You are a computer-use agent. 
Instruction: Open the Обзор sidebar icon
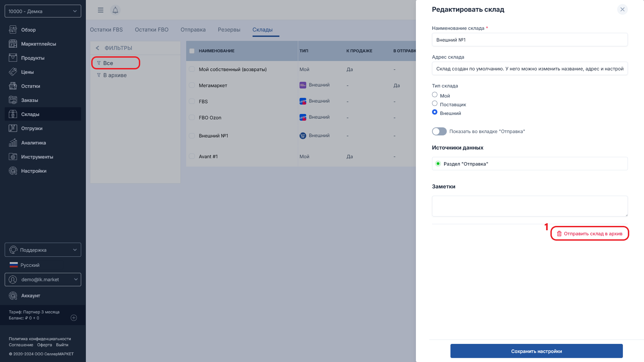coord(13,30)
